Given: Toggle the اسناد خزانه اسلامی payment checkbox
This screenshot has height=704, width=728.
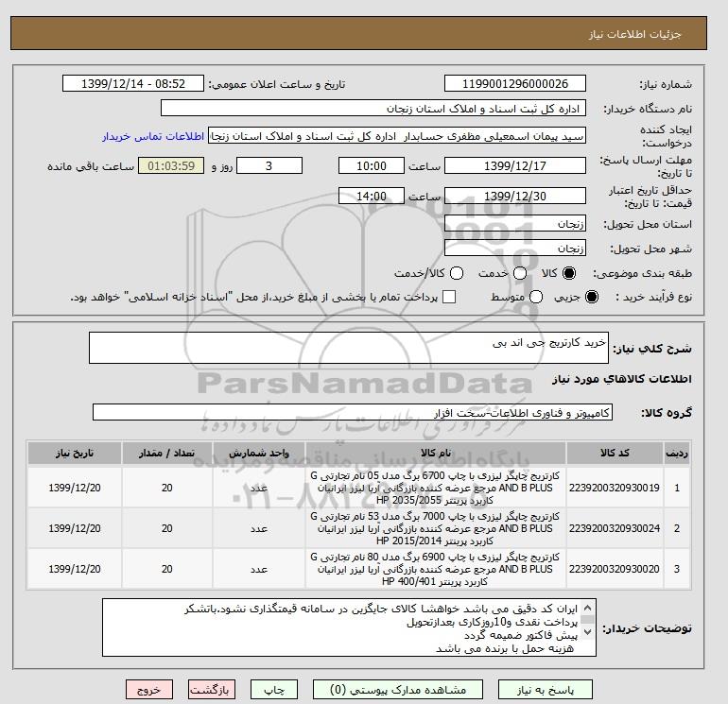Looking at the screenshot, I should [x=449, y=297].
